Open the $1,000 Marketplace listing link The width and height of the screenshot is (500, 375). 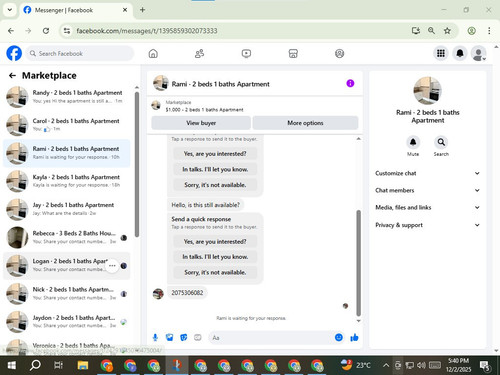[x=204, y=110]
